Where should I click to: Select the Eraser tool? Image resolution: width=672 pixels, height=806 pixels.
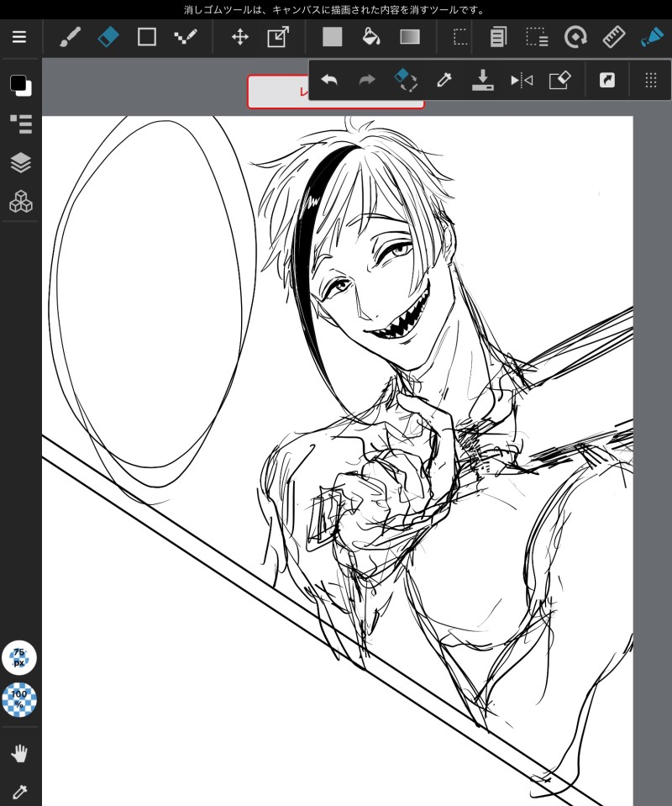(108, 37)
